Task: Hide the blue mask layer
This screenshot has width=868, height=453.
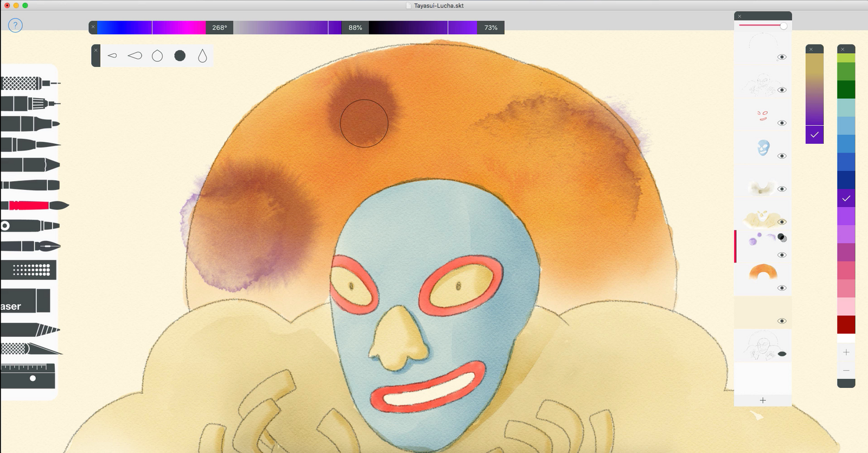Action: click(782, 156)
